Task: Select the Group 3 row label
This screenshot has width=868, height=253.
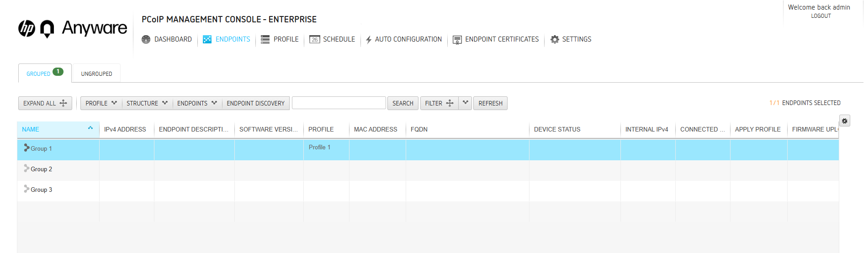Action: point(41,190)
